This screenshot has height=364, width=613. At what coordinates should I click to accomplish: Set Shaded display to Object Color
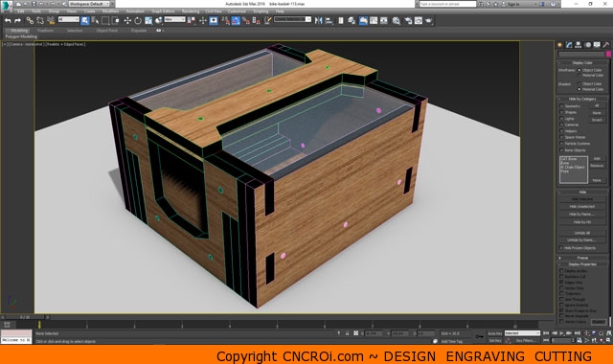579,83
